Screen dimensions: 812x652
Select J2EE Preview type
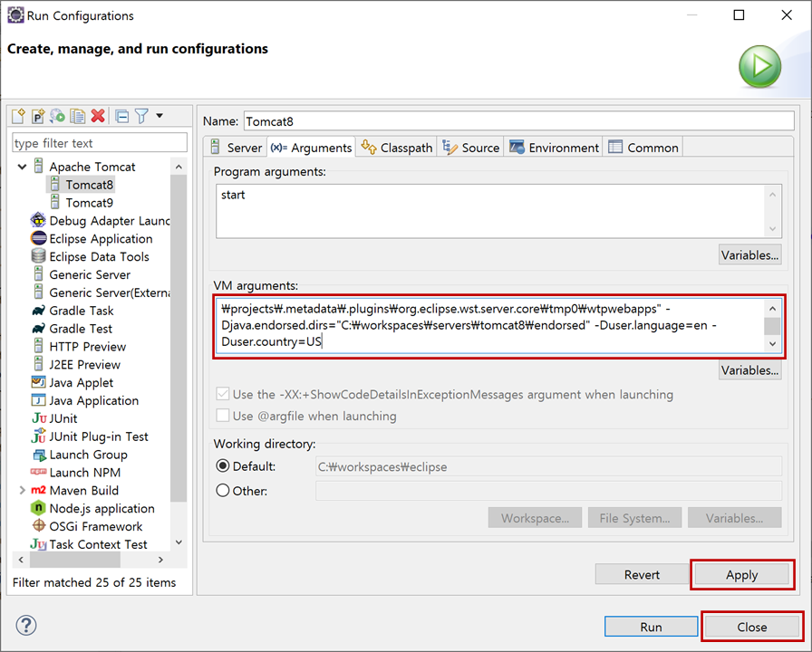[77, 365]
